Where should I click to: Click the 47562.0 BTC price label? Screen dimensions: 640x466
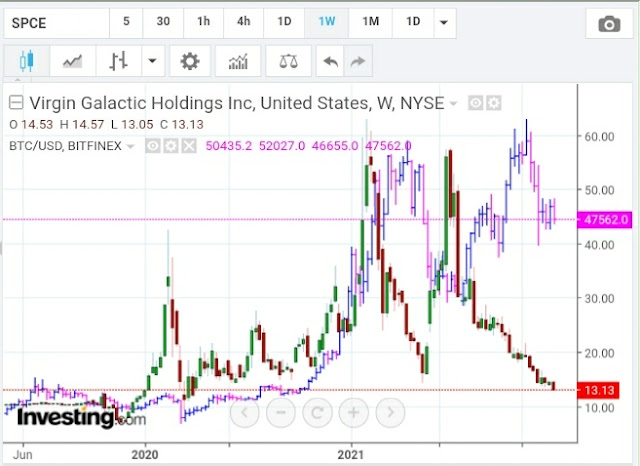coord(605,220)
